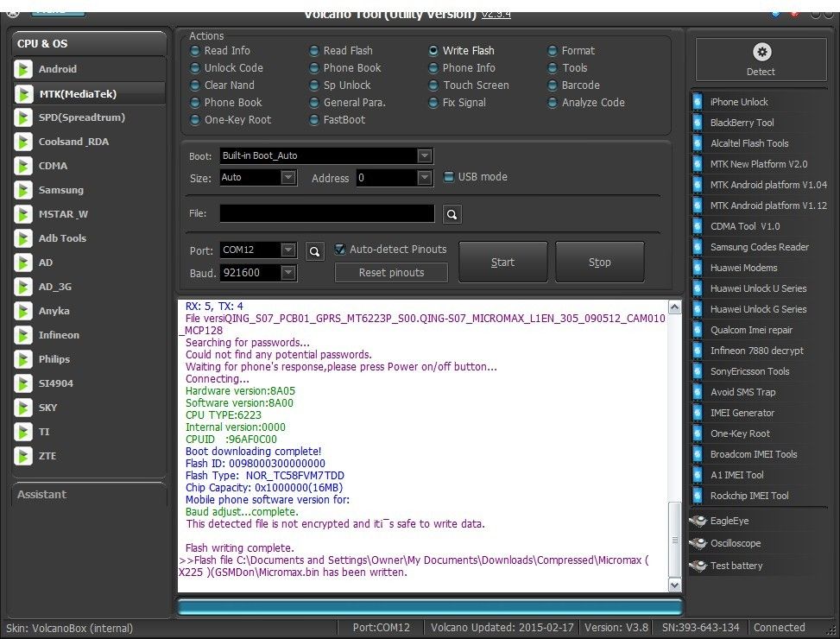This screenshot has width=840, height=639.
Task: Click the BlackBerry Tool icon
Action: pyautogui.click(x=698, y=123)
